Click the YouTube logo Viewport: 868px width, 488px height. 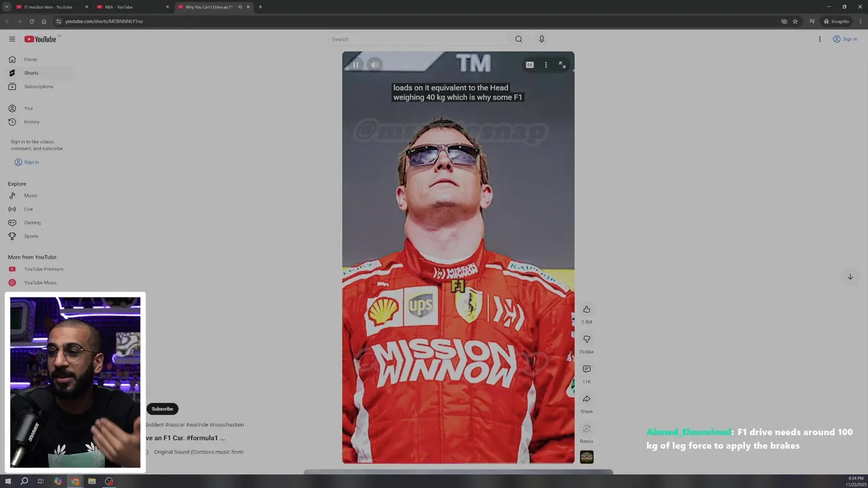click(41, 39)
